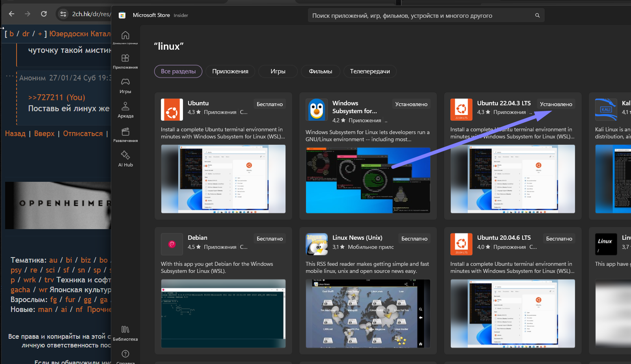Reload the browser page
This screenshot has width=631, height=364.
coord(44,14)
